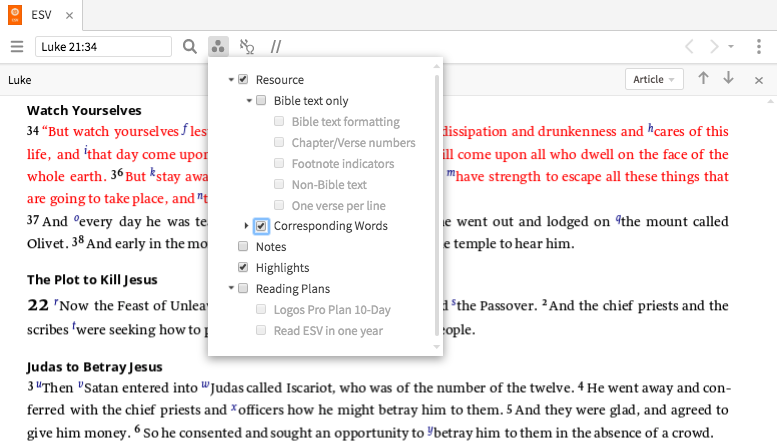Click the parallel resources slash icon
This screenshot has width=777, height=443.
pyautogui.click(x=276, y=47)
